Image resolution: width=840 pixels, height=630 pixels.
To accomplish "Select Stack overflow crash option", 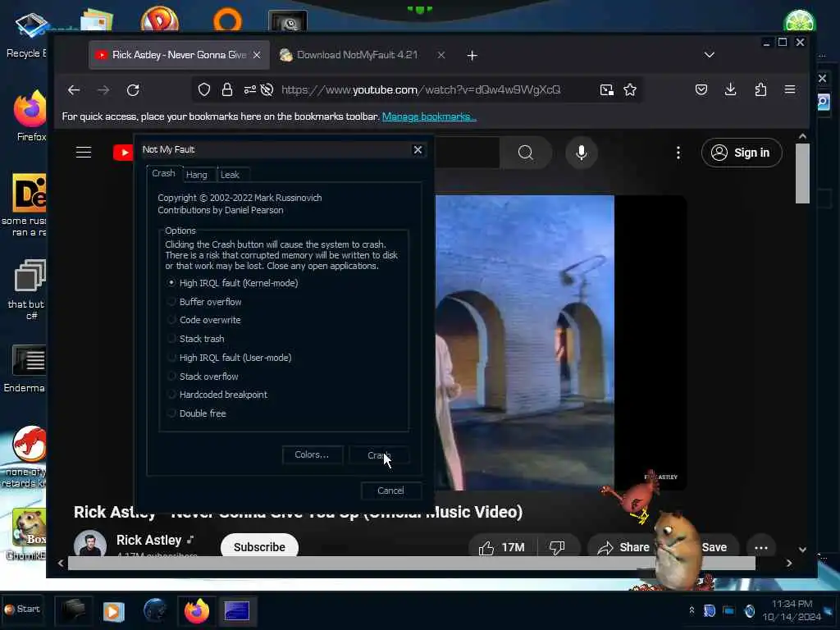I will tap(203, 376).
